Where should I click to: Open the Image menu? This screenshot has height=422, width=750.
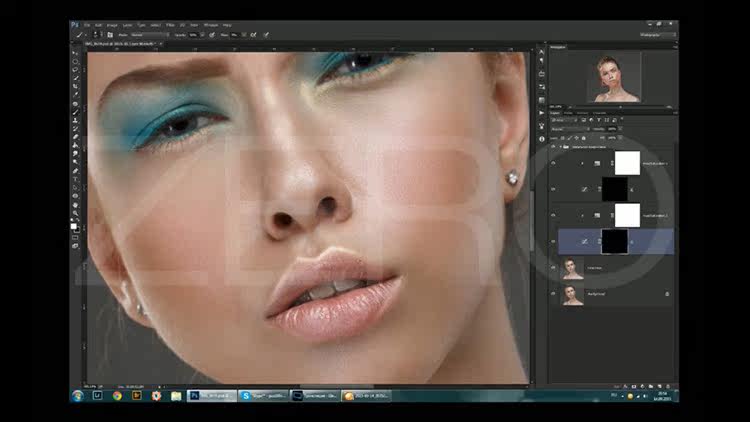[x=112, y=25]
